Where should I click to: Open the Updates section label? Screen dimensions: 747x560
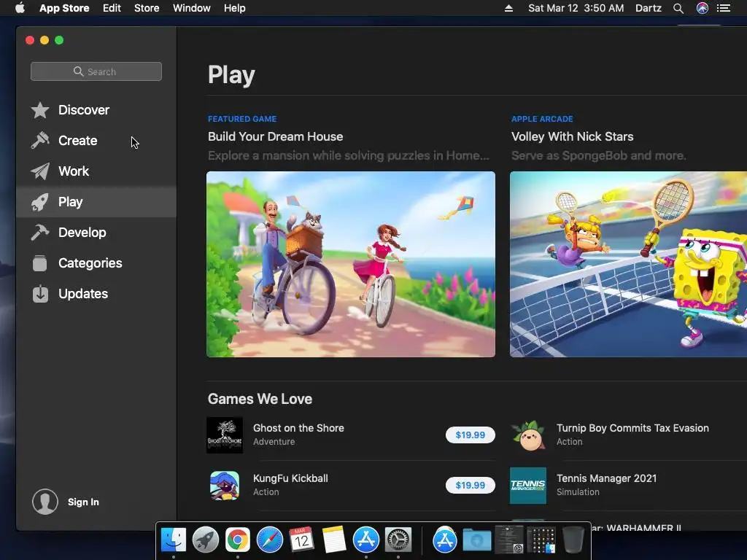[x=83, y=294]
